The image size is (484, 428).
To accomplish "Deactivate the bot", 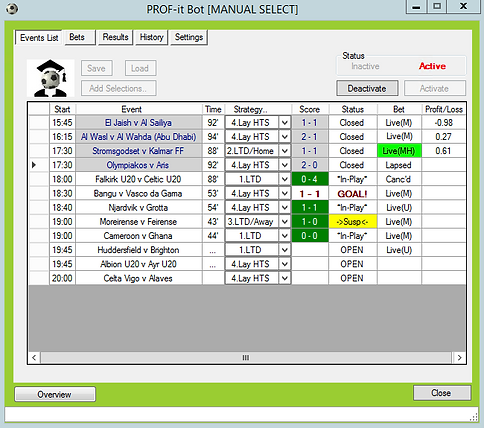I will tap(367, 88).
